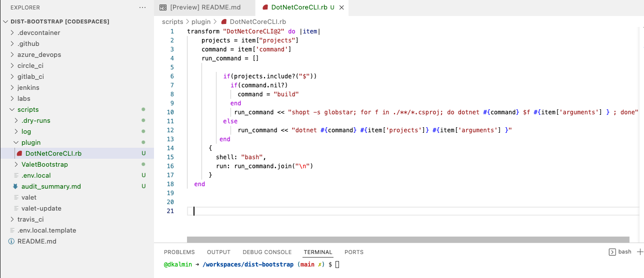Click the U status badge beside audit_summary.md

click(x=143, y=186)
